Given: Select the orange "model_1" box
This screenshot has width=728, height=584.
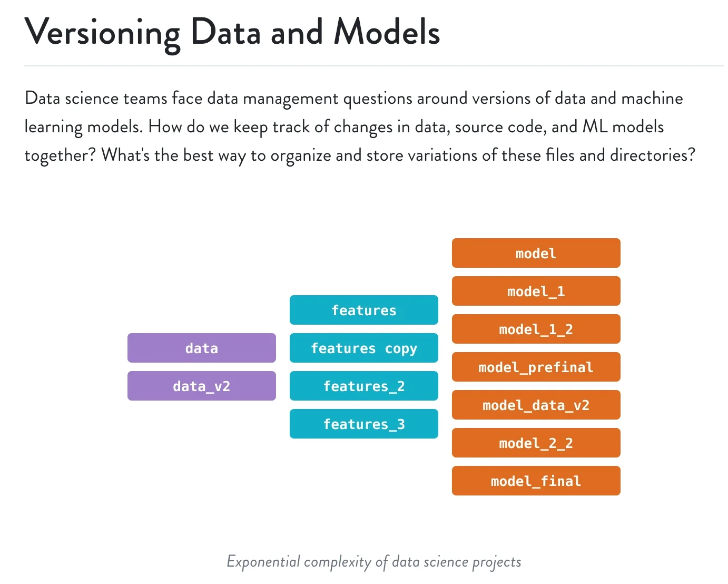Looking at the screenshot, I should (536, 291).
